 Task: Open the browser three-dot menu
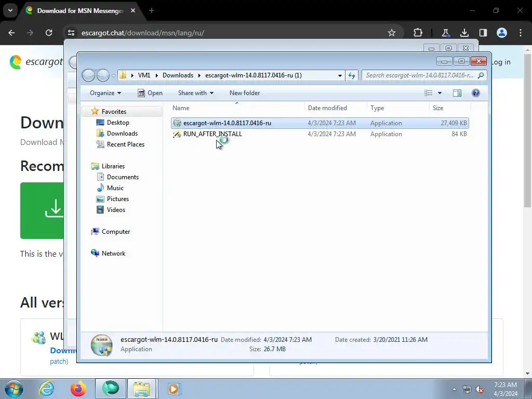[x=521, y=33]
